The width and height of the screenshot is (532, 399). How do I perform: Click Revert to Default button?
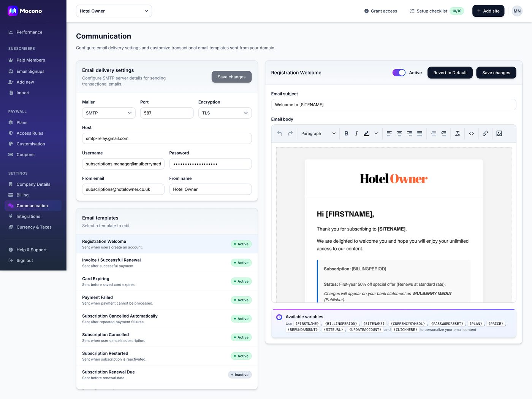point(450,73)
